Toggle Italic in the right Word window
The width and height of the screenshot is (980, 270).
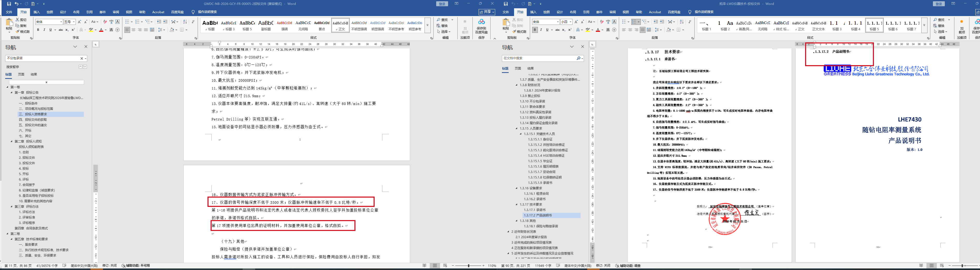pyautogui.click(x=541, y=30)
